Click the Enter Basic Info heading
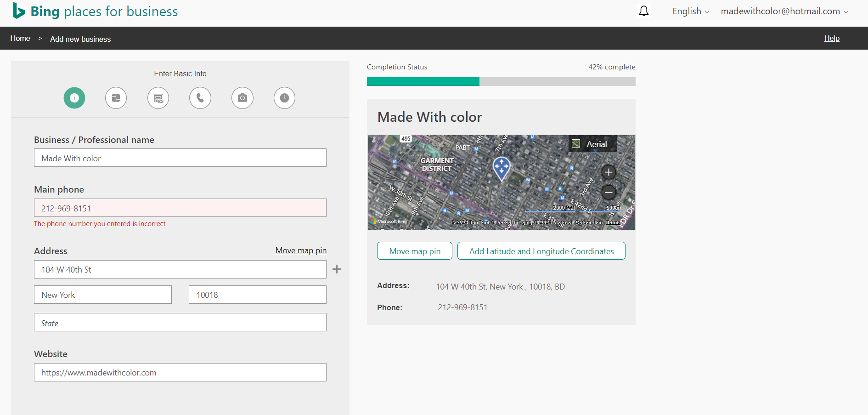 point(180,74)
